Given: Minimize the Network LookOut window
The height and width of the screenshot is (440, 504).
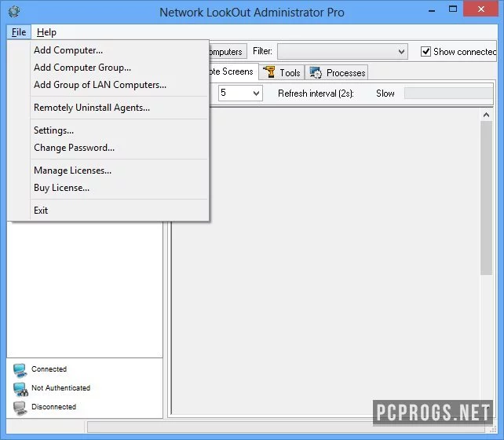Looking at the screenshot, I should [432, 10].
